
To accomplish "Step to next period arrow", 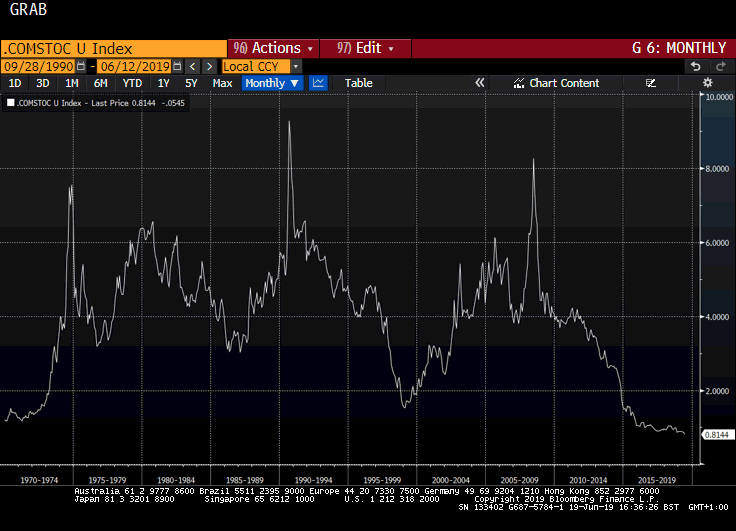I will 208,66.
